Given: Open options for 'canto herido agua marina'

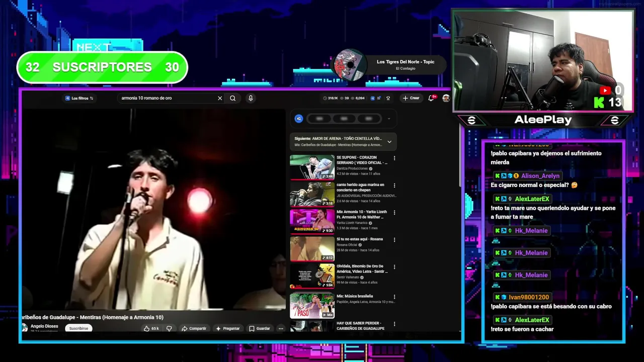Looking at the screenshot, I should [394, 186].
